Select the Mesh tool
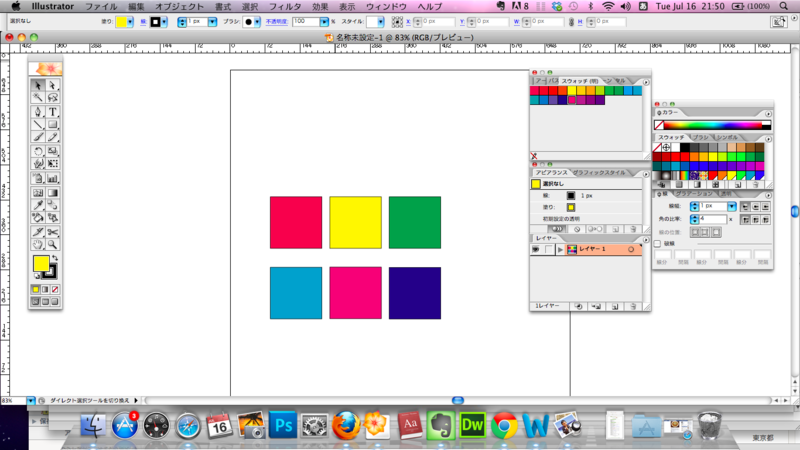Screen dimensions: 800x450 click(38, 193)
